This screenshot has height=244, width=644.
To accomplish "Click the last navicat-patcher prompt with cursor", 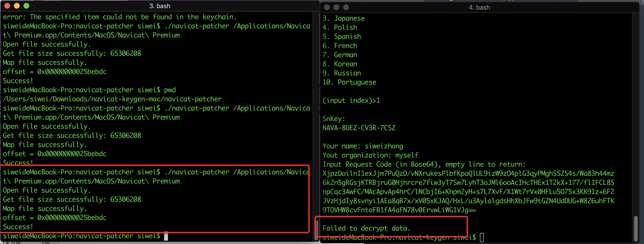I will pos(85,236).
